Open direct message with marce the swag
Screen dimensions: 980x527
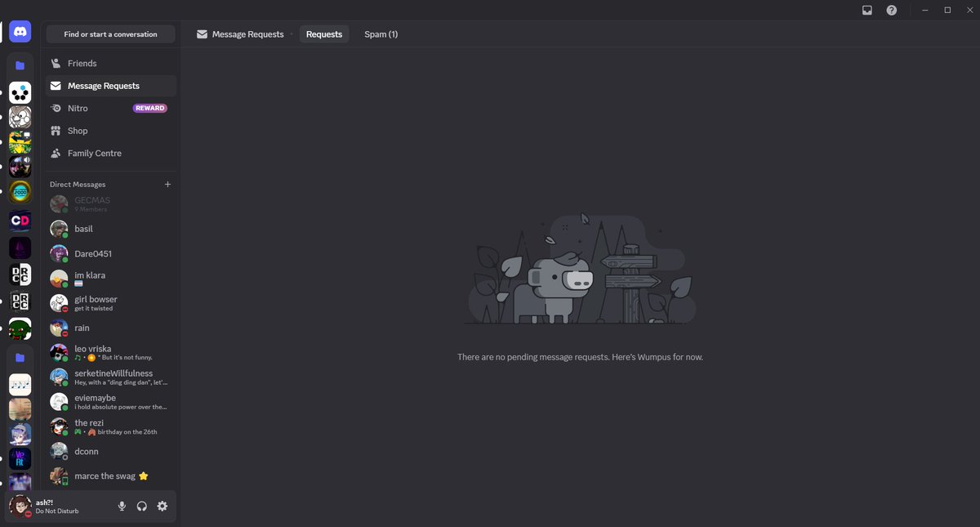point(111,476)
